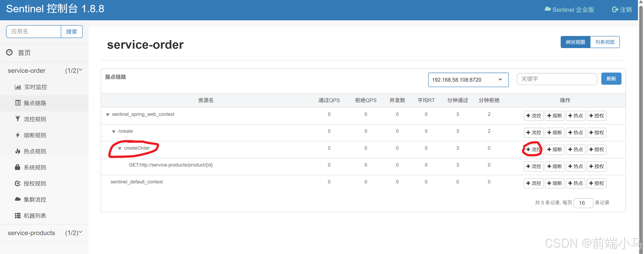The height and width of the screenshot is (254, 644).
Task: Click the sentinel_default_context resource name
Action: 136,182
